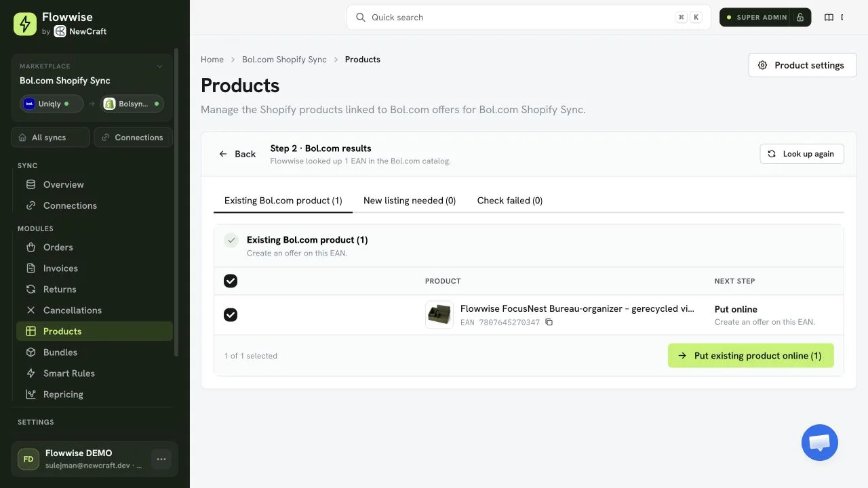Select Products in the sidebar
Image resolution: width=868 pixels, height=488 pixels.
click(94, 331)
